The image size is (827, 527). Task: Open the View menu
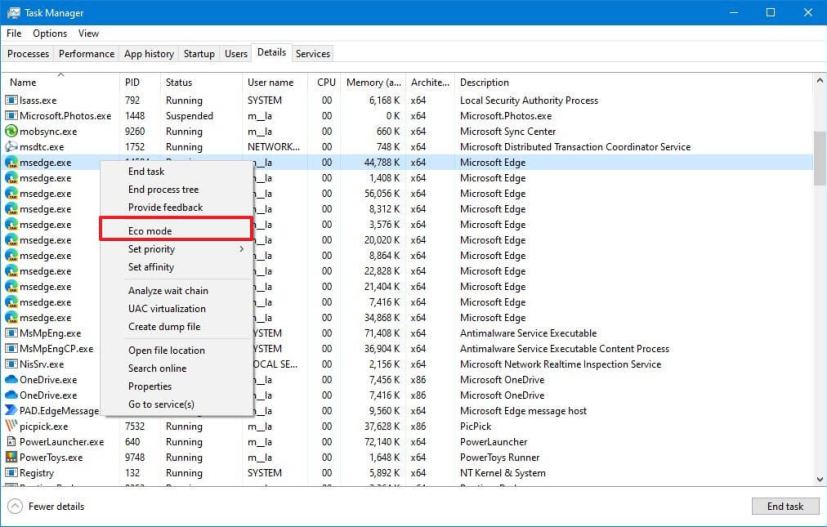tap(89, 33)
